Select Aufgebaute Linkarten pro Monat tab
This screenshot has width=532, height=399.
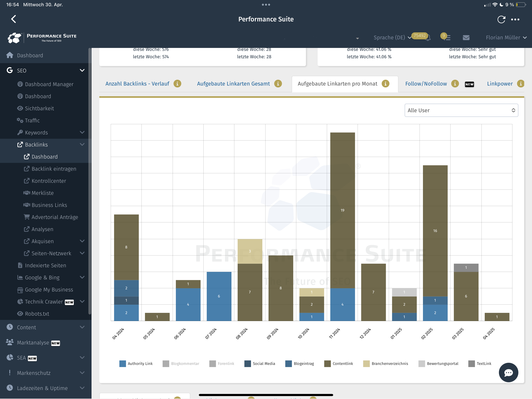(x=337, y=84)
